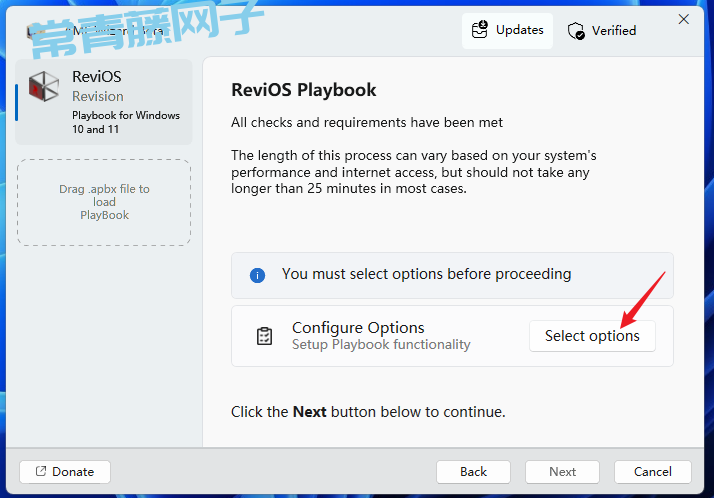Click the Donate button
The width and height of the screenshot is (714, 498).
tap(64, 472)
